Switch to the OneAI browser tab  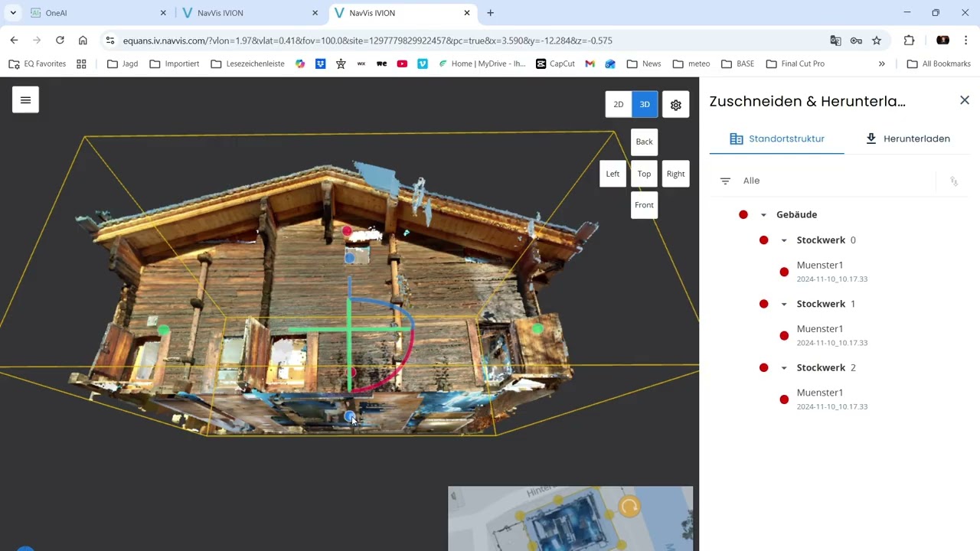(x=98, y=13)
